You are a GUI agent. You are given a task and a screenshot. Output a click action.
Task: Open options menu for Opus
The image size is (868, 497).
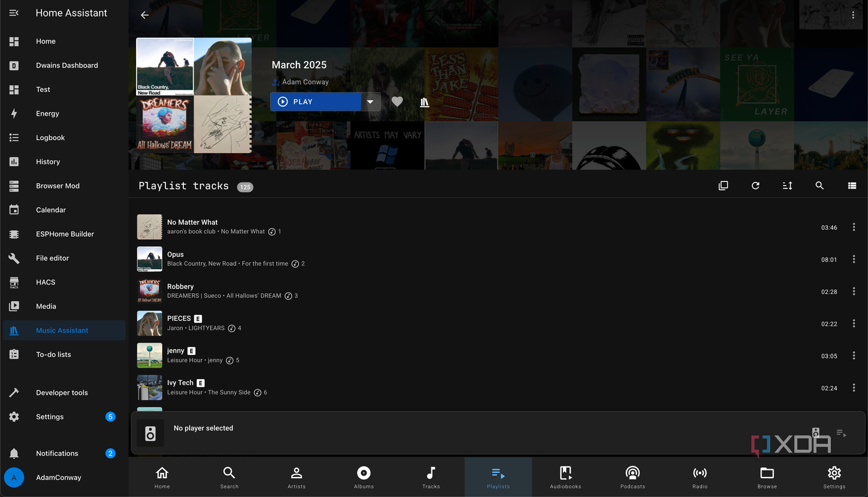[854, 259]
